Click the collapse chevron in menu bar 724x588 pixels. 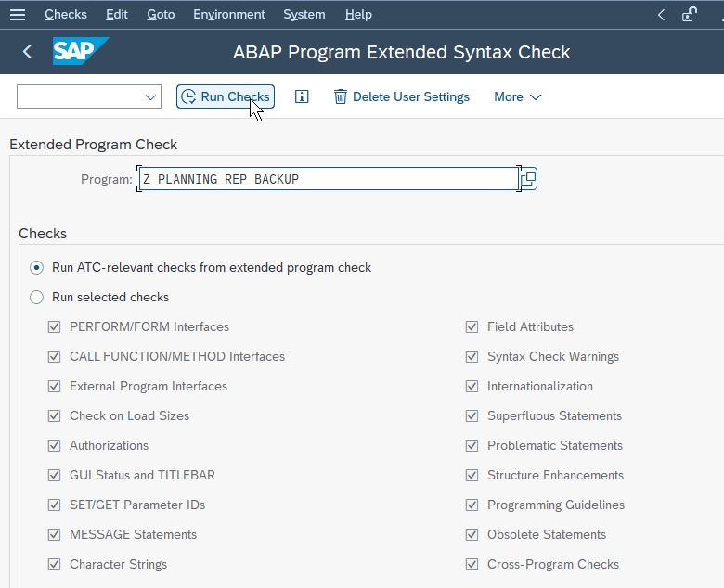(x=661, y=15)
